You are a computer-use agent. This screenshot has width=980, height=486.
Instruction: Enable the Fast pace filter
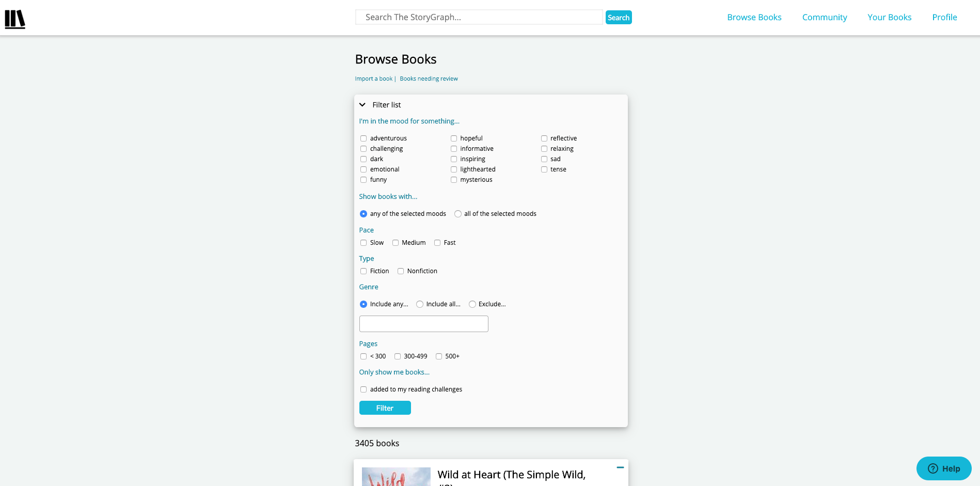(437, 243)
